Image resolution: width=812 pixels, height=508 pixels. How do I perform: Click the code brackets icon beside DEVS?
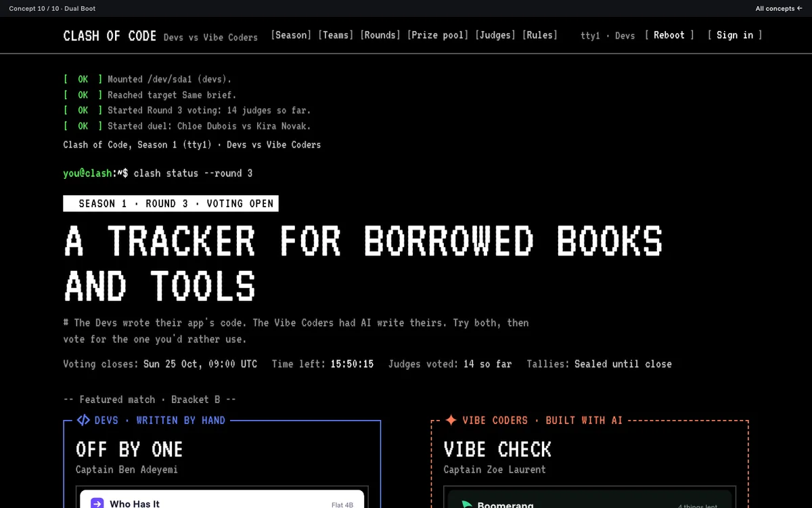coord(83,420)
